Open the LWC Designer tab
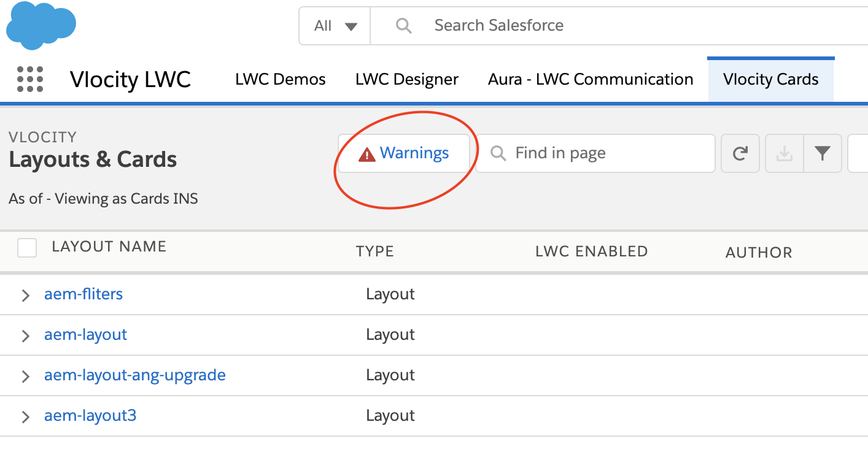 click(x=407, y=79)
